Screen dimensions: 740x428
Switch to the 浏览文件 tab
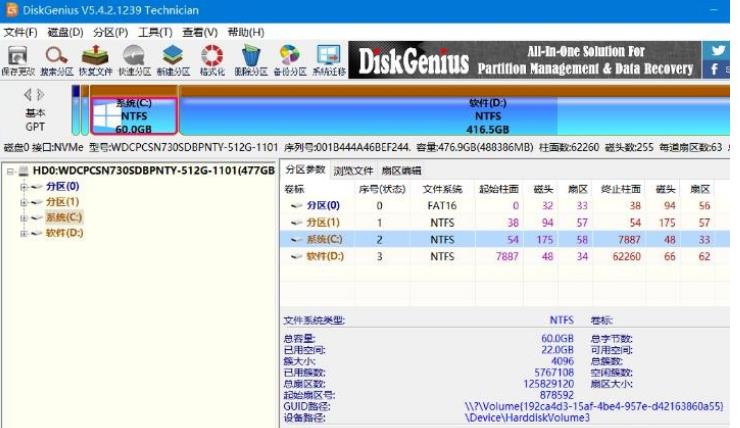pyautogui.click(x=353, y=171)
